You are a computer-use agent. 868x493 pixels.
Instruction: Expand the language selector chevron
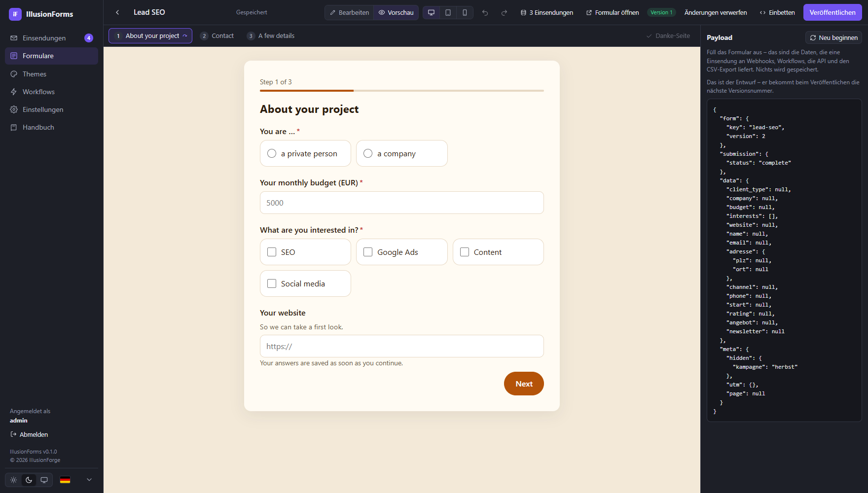pos(89,480)
